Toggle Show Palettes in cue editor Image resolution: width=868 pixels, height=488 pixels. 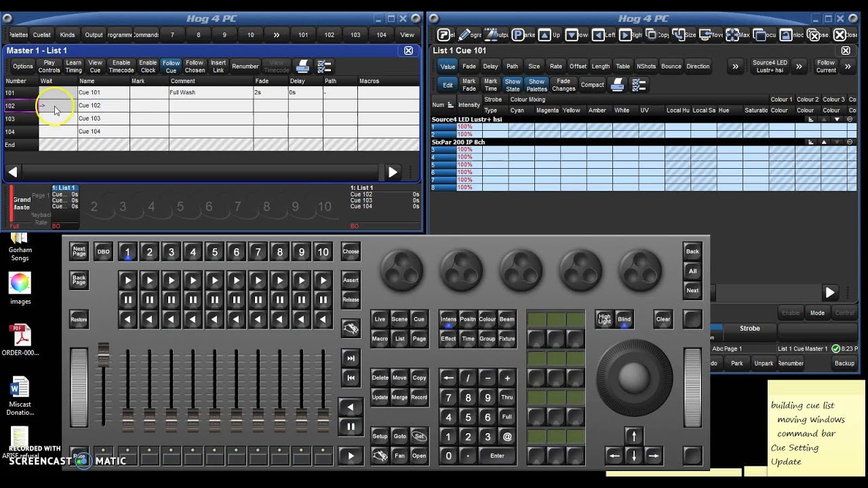pyautogui.click(x=536, y=85)
